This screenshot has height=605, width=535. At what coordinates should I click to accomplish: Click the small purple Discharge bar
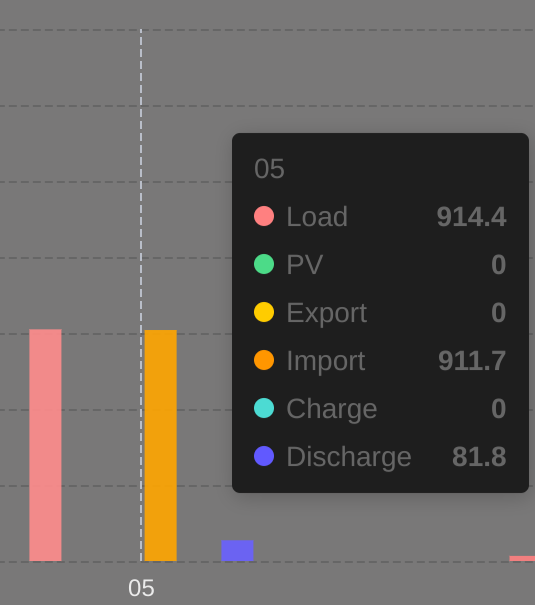(x=237, y=551)
